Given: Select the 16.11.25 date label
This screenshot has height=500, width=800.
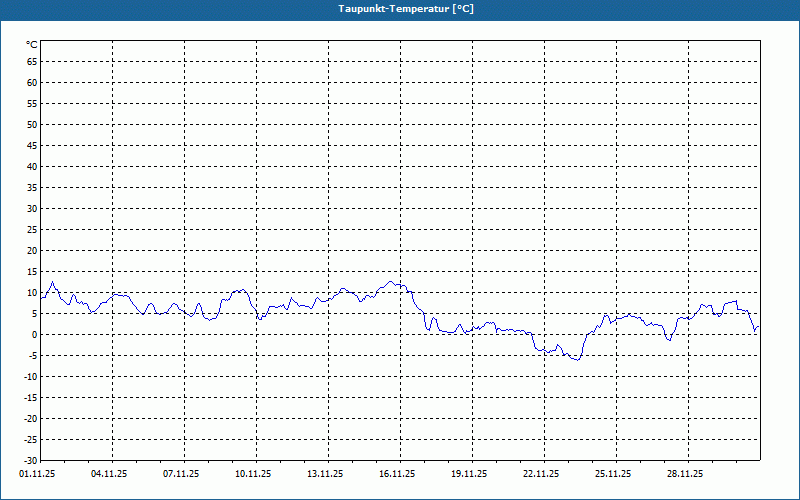Looking at the screenshot, I should click(397, 474).
